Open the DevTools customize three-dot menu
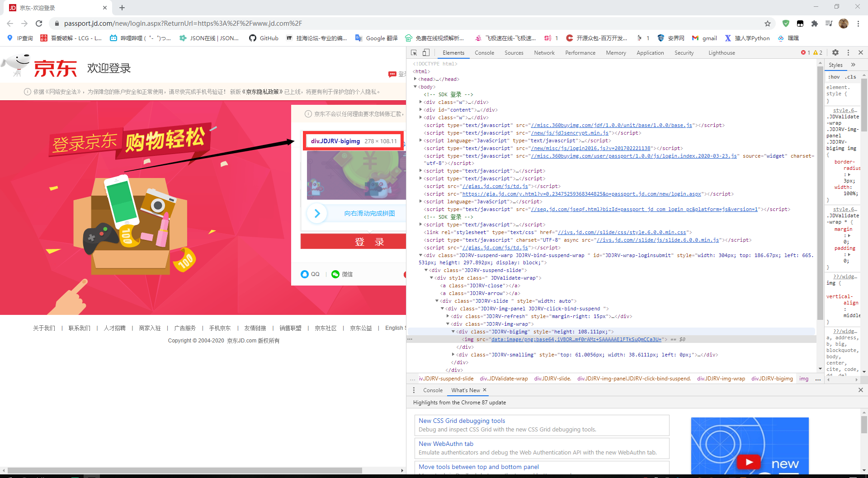The width and height of the screenshot is (868, 478). coord(848,52)
